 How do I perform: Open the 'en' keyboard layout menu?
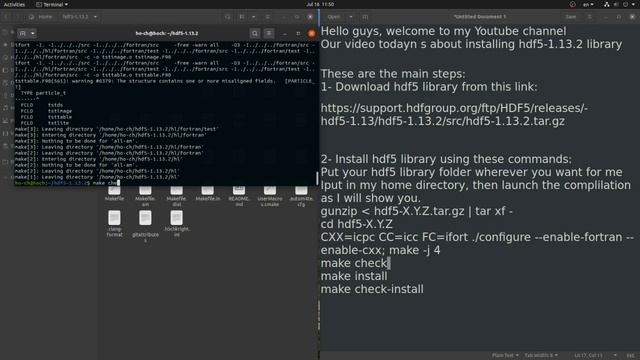tap(588, 4)
